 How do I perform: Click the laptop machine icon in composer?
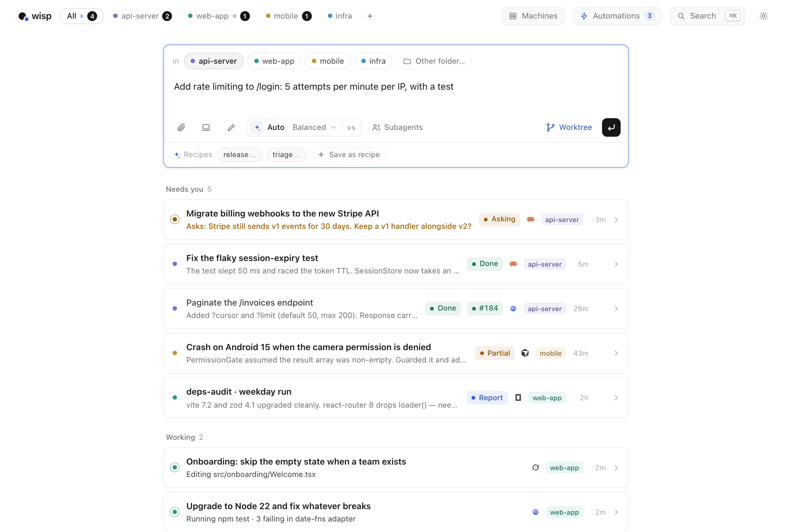tap(206, 127)
